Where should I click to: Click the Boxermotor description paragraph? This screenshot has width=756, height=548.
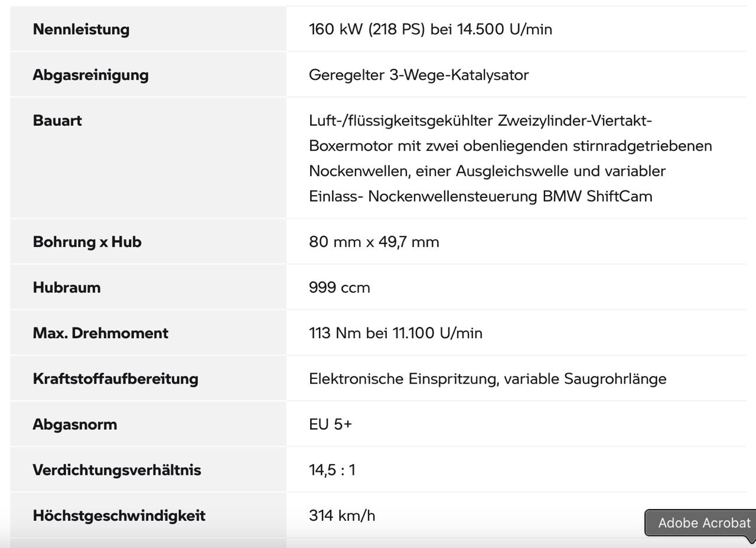510,158
